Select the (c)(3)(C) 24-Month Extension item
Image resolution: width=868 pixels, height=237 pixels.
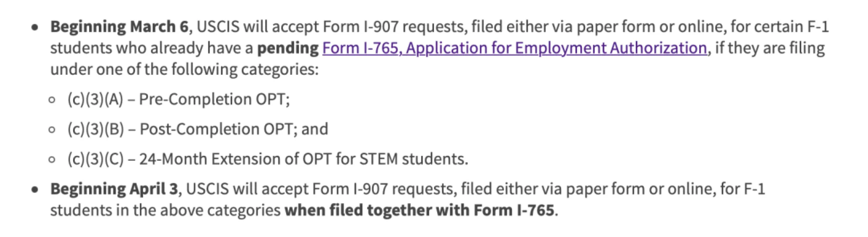click(268, 159)
